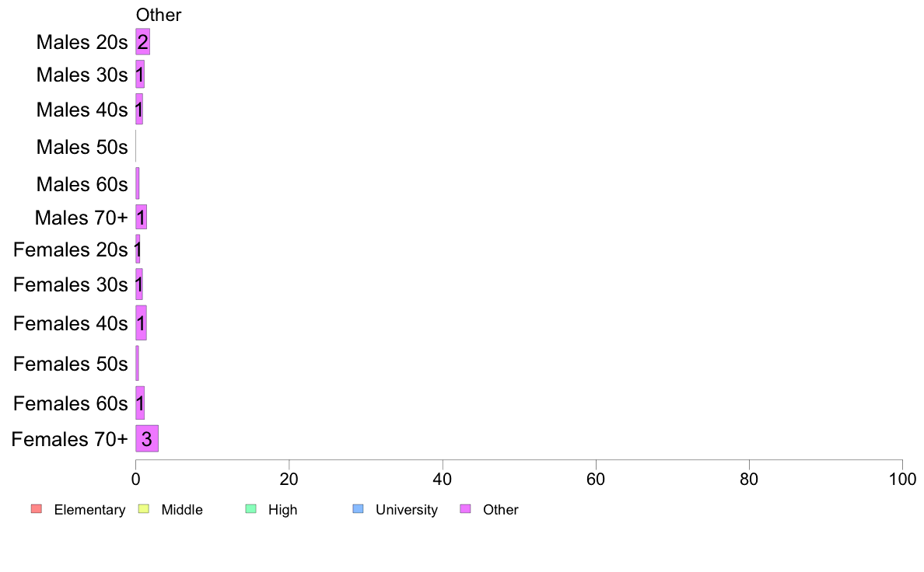Click the Middle legend color swatch
Image resolution: width=924 pixels, height=572 pixels.
point(143,509)
